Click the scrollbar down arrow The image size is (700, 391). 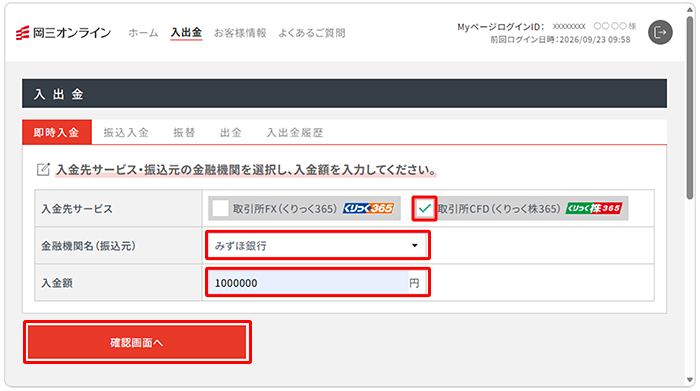pyautogui.click(x=690, y=380)
